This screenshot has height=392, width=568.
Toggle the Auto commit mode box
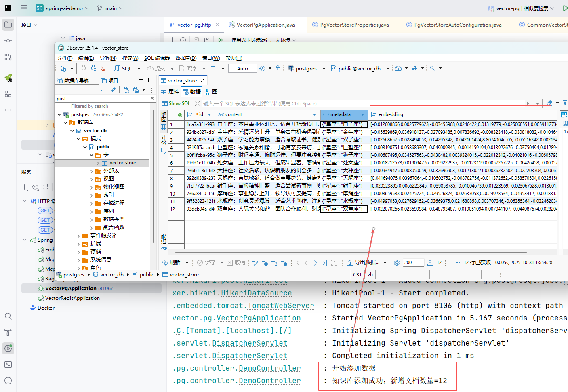tap(242, 69)
